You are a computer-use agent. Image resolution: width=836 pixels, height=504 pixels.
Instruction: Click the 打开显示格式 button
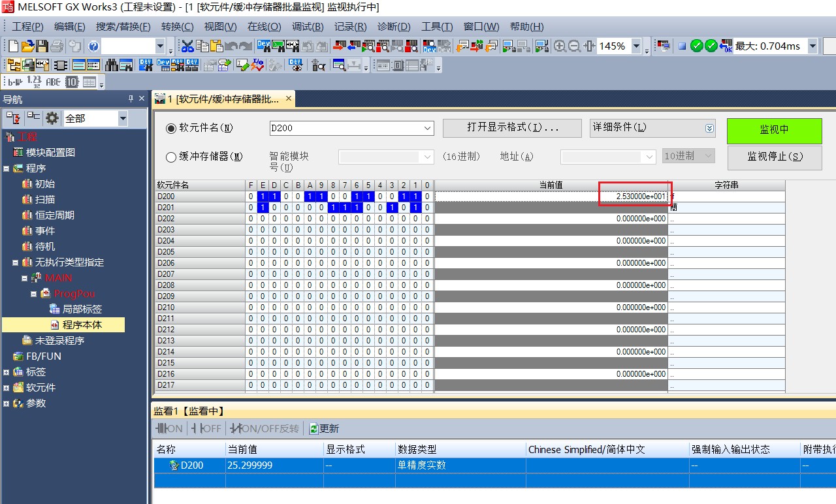[512, 128]
